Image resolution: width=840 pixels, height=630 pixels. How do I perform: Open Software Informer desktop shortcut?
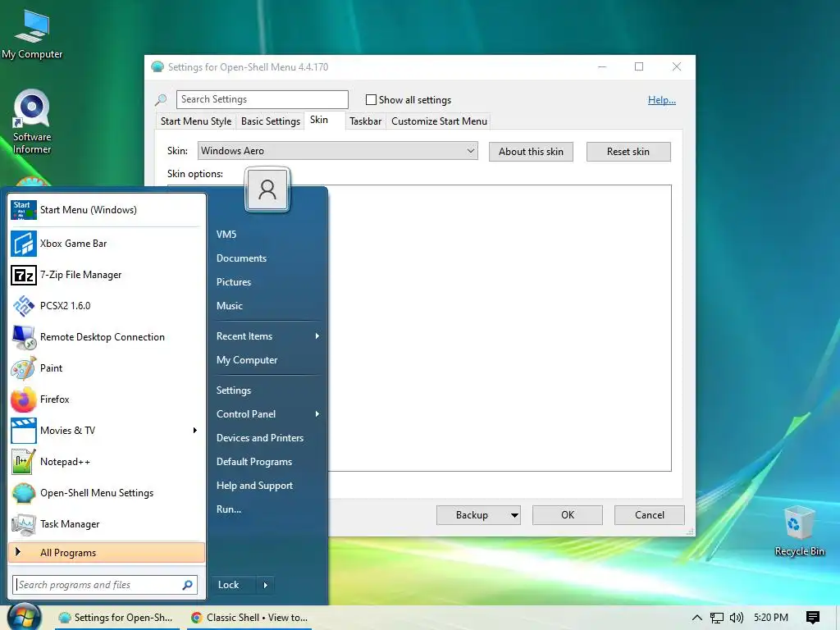coord(32,122)
